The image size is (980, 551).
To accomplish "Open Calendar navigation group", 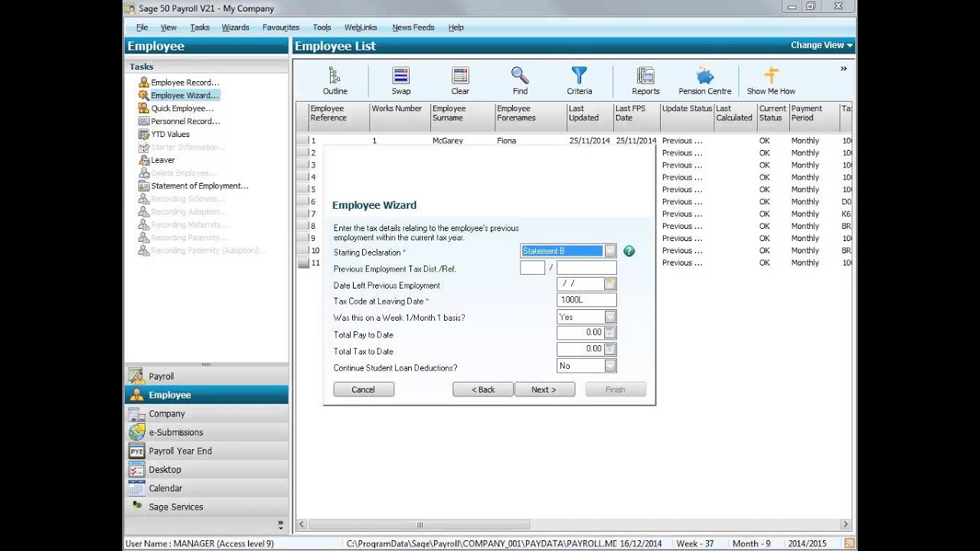I will tap(207, 488).
